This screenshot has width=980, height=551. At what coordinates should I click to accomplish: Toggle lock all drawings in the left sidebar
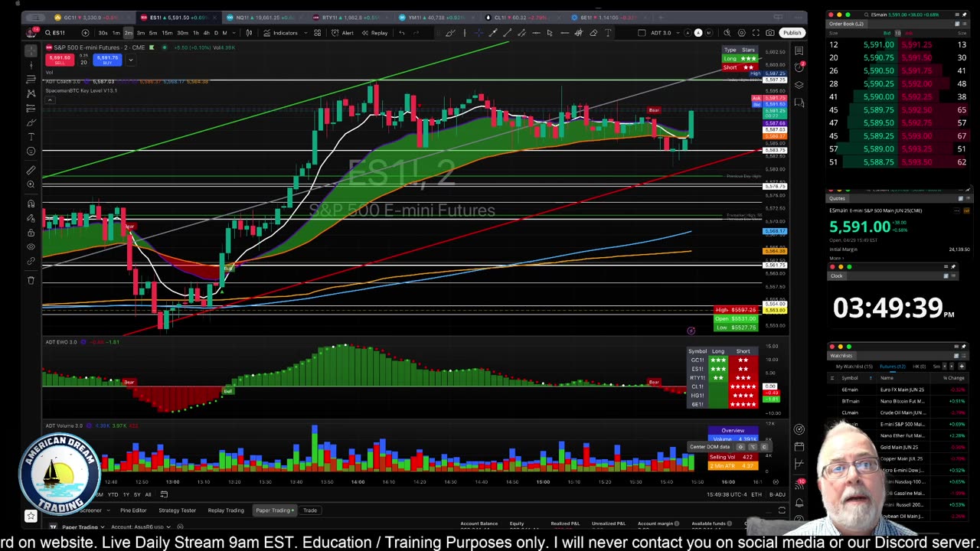click(x=31, y=233)
